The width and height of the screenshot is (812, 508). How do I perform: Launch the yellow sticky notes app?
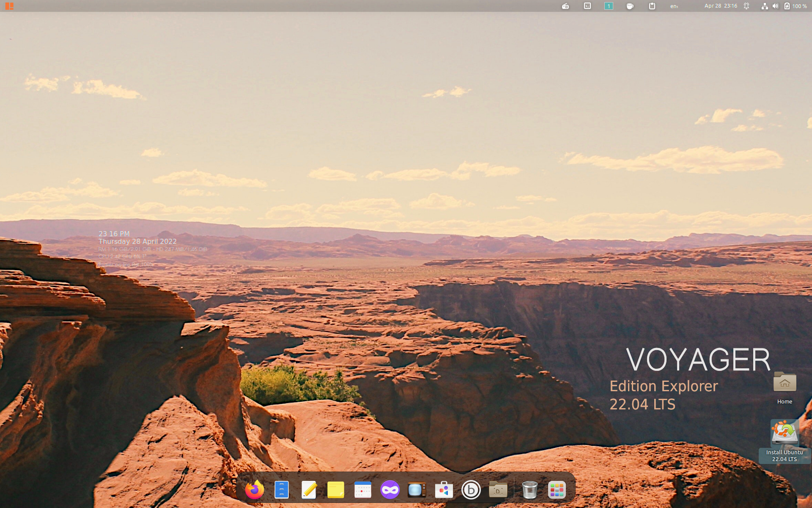[336, 490]
